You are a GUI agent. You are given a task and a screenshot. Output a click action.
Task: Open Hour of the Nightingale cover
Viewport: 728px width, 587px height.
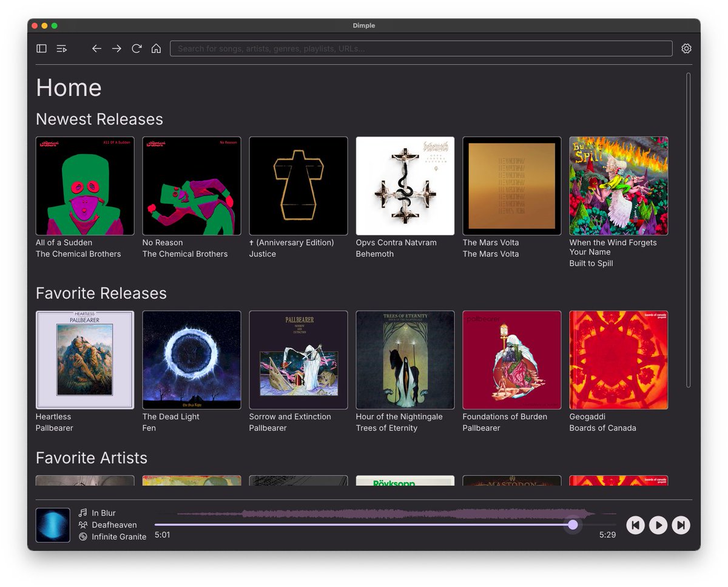405,360
